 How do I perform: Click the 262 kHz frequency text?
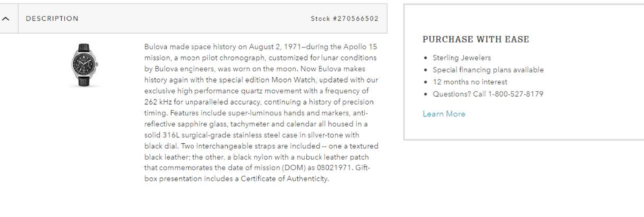[158, 102]
